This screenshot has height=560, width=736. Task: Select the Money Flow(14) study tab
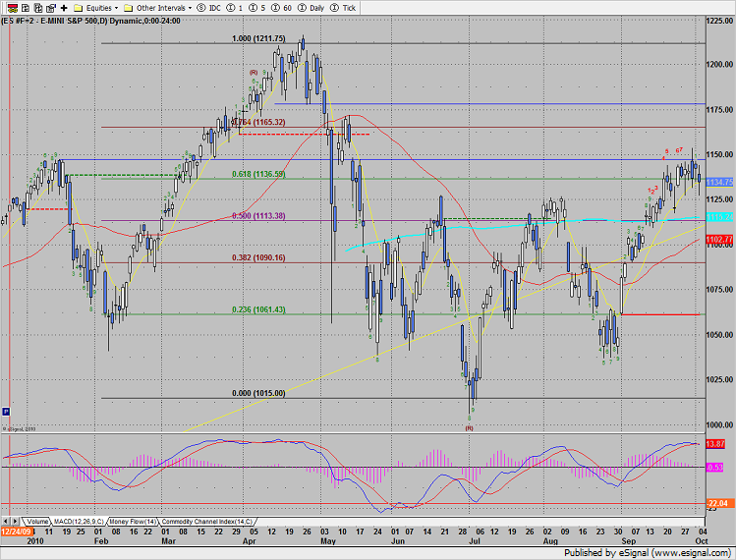pyautogui.click(x=133, y=522)
